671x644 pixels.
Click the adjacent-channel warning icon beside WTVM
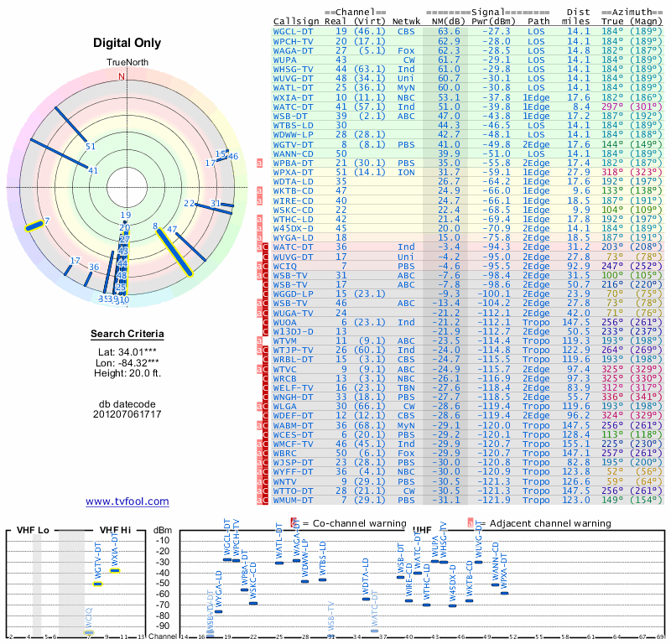[x=260, y=340]
